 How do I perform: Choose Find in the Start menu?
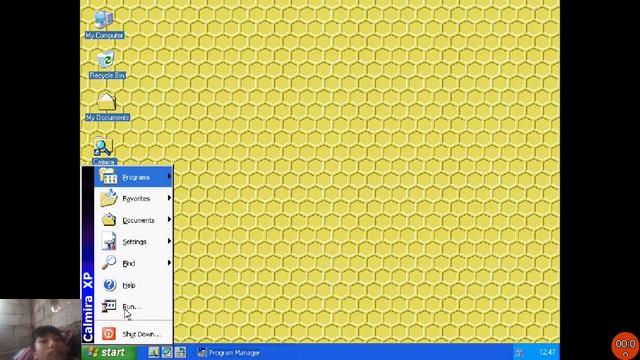(x=133, y=263)
